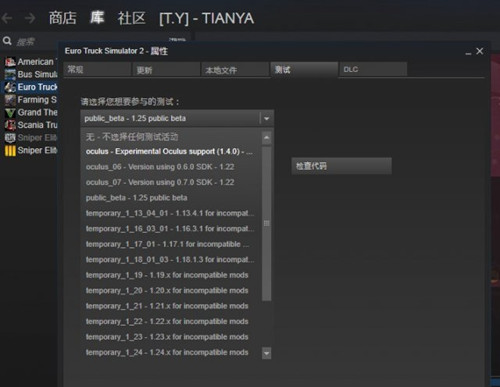Switch to the 本地文件 tab
500x387 pixels.
click(235, 70)
